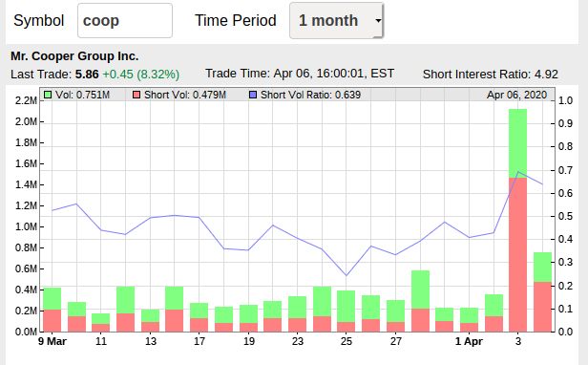The width and height of the screenshot is (588, 365).
Task: Click the Vol: 0.751M legend label
Action: pos(82,95)
